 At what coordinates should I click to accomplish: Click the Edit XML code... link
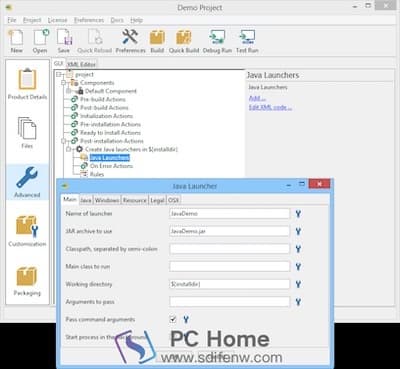(270, 107)
